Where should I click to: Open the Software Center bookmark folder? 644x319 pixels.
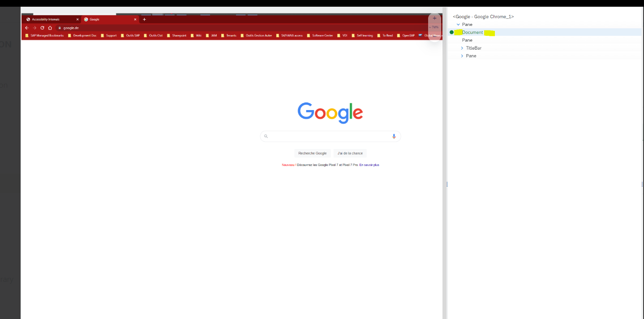320,35
